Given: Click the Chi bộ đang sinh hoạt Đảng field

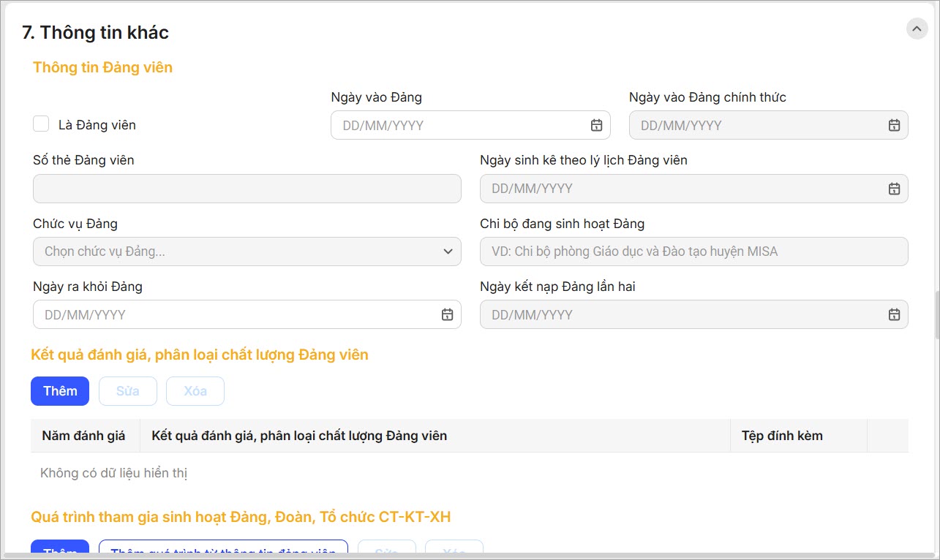Looking at the screenshot, I should [x=693, y=251].
